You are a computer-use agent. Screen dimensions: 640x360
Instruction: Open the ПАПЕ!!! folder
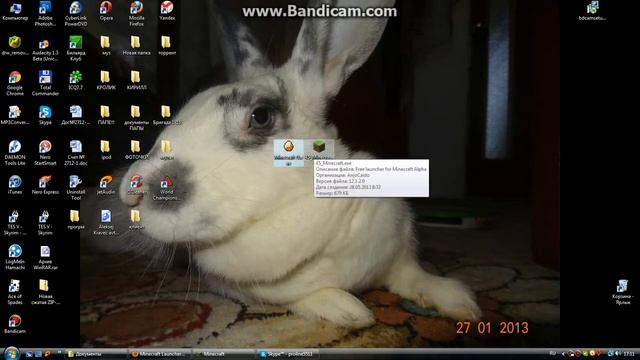point(106,115)
